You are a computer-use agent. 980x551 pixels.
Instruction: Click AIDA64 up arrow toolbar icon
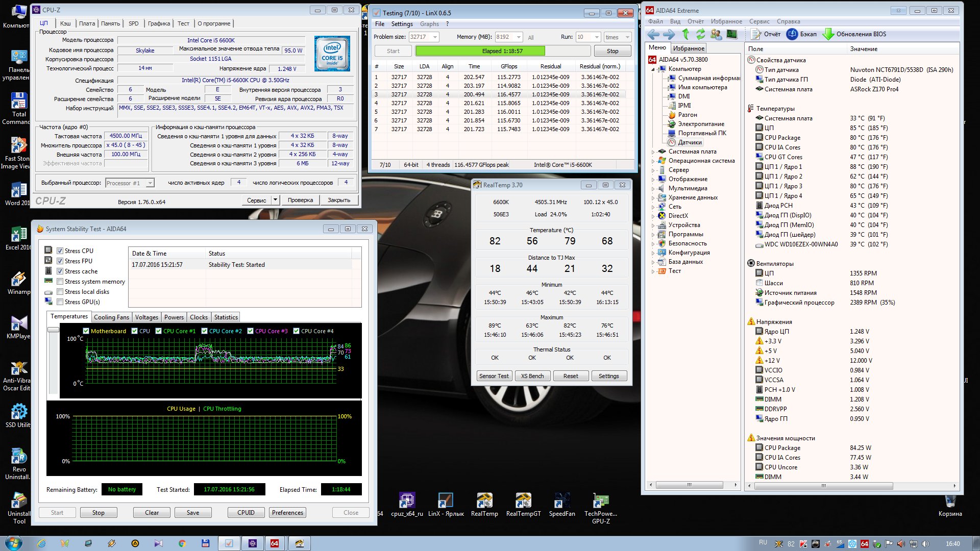[685, 34]
